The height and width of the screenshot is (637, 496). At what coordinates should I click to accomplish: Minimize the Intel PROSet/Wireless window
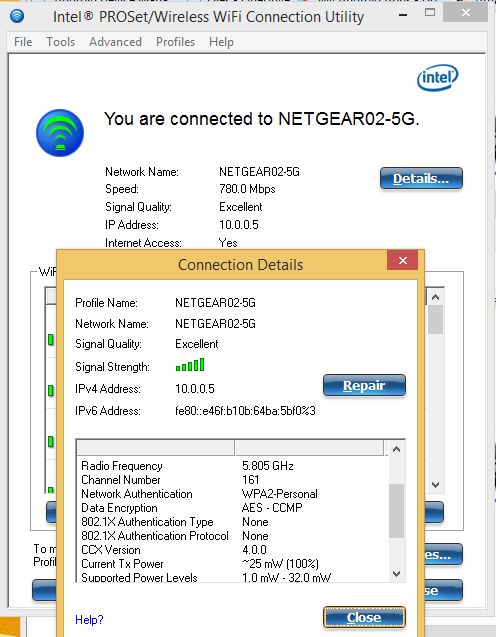pos(403,15)
